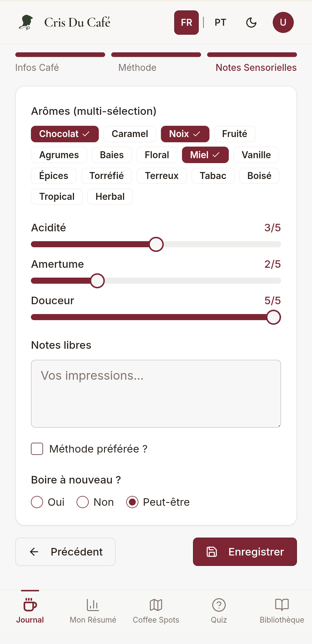Open the Bibliothèque book icon
This screenshot has height=644, width=312.
tap(282, 605)
